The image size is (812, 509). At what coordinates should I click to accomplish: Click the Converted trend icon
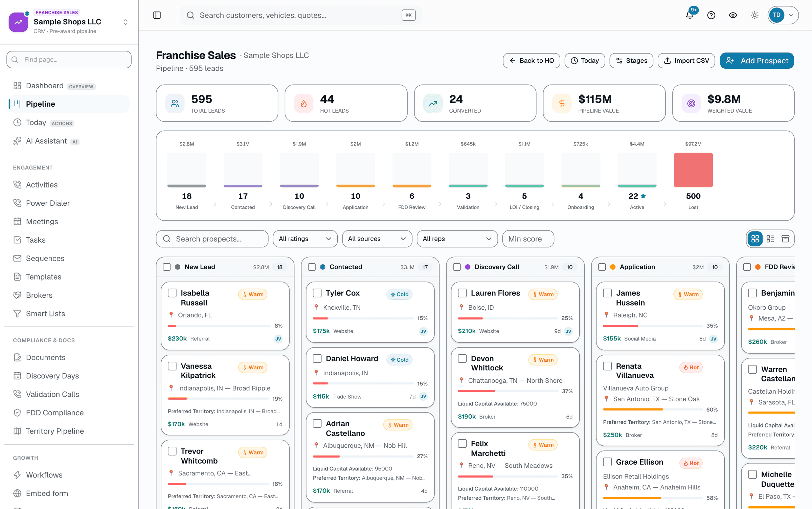(x=433, y=103)
